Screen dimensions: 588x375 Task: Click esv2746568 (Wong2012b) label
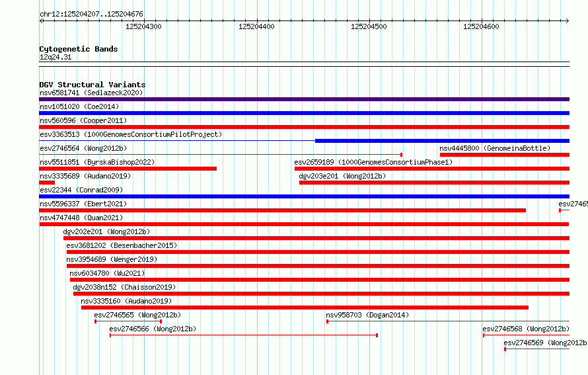526,329
